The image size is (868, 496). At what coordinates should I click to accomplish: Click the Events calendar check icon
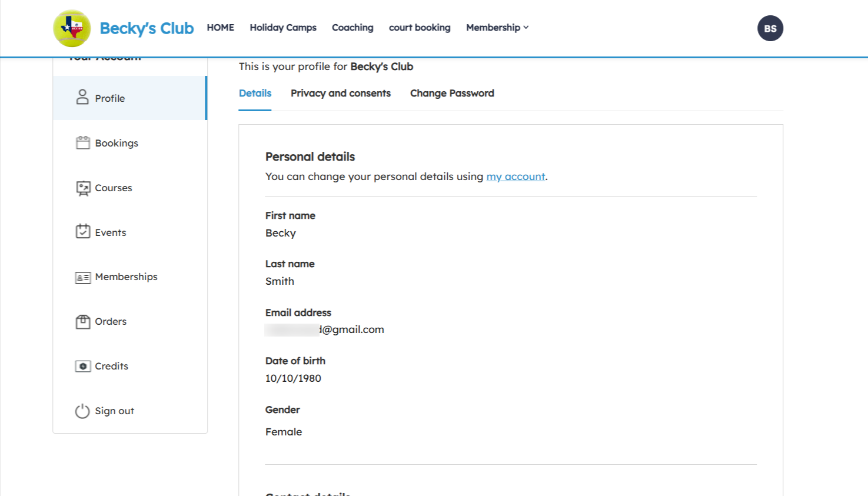83,231
